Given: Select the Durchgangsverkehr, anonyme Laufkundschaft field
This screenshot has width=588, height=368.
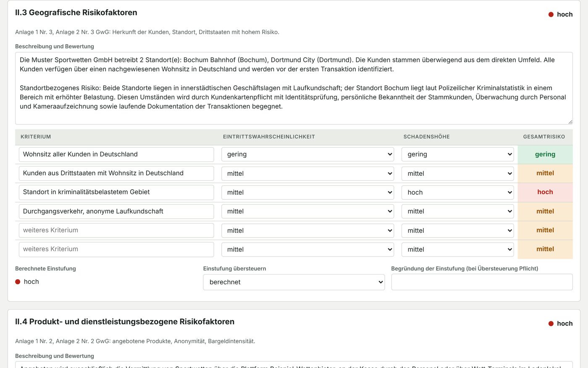Looking at the screenshot, I should coord(116,211).
